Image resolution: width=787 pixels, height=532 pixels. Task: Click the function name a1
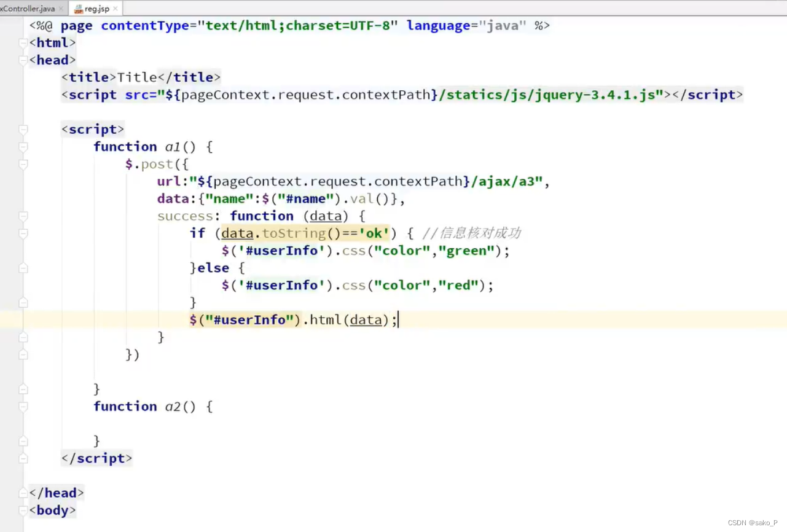(x=173, y=147)
